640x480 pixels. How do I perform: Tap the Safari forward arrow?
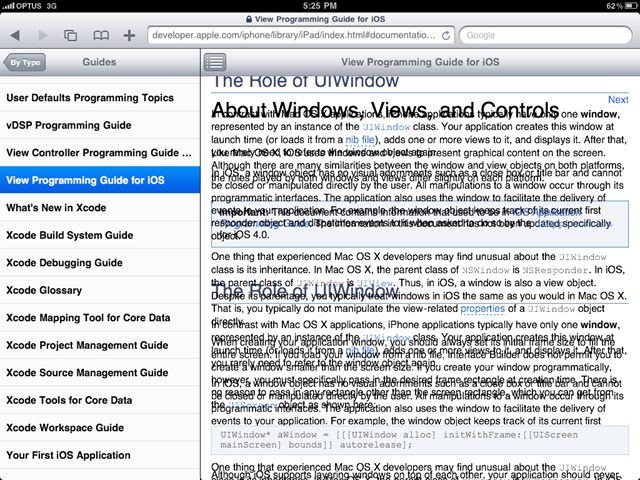[x=42, y=36]
